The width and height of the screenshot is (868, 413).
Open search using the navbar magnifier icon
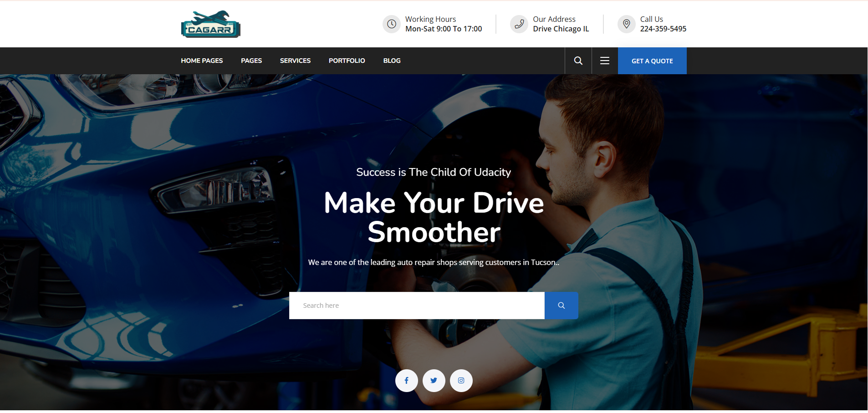578,61
